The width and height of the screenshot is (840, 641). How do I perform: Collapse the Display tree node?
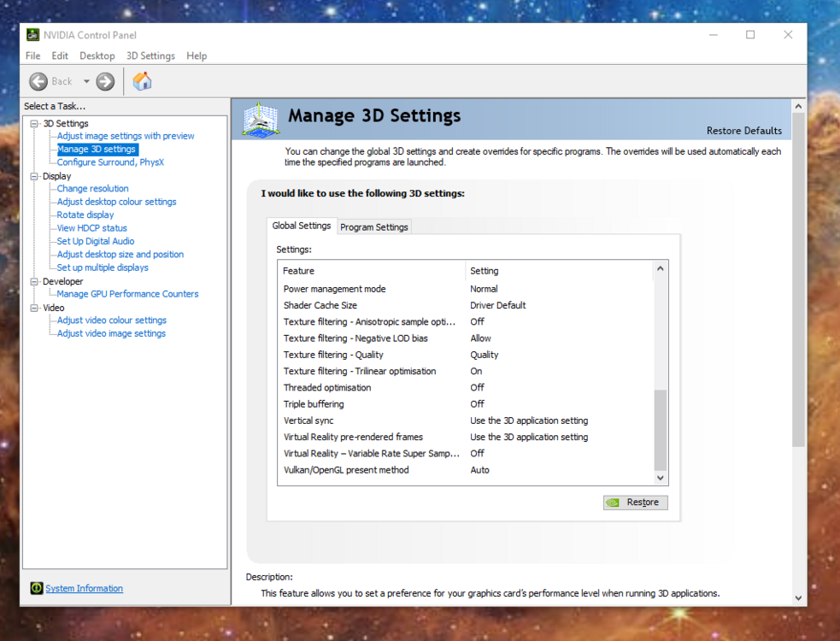[x=35, y=176]
